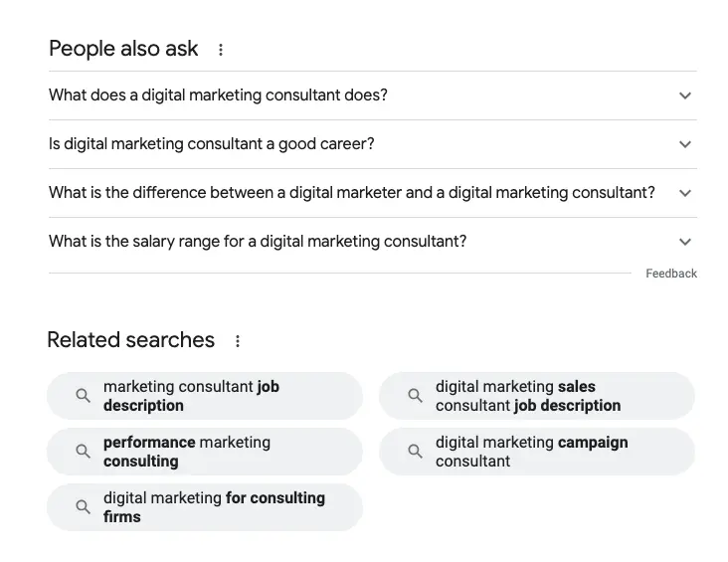Viewport: 728px width, 562px height.
Task: Open question 'Is digital marketing consultant a good career?'
Action: click(x=212, y=144)
